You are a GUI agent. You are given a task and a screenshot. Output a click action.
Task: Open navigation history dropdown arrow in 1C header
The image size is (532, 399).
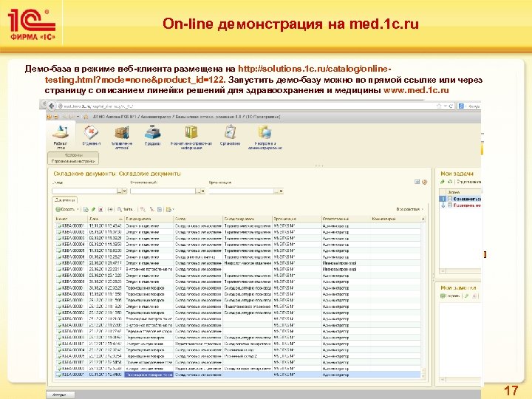[x=78, y=117]
